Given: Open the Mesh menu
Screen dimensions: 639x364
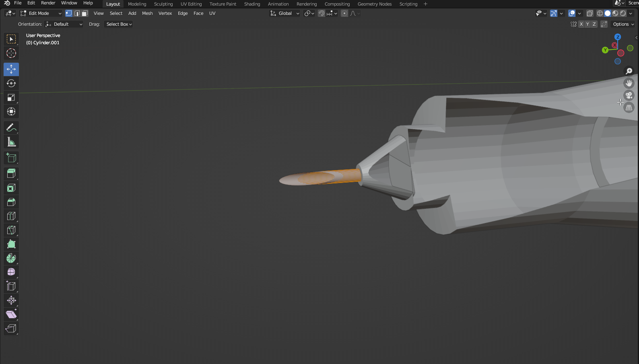Looking at the screenshot, I should (147, 13).
